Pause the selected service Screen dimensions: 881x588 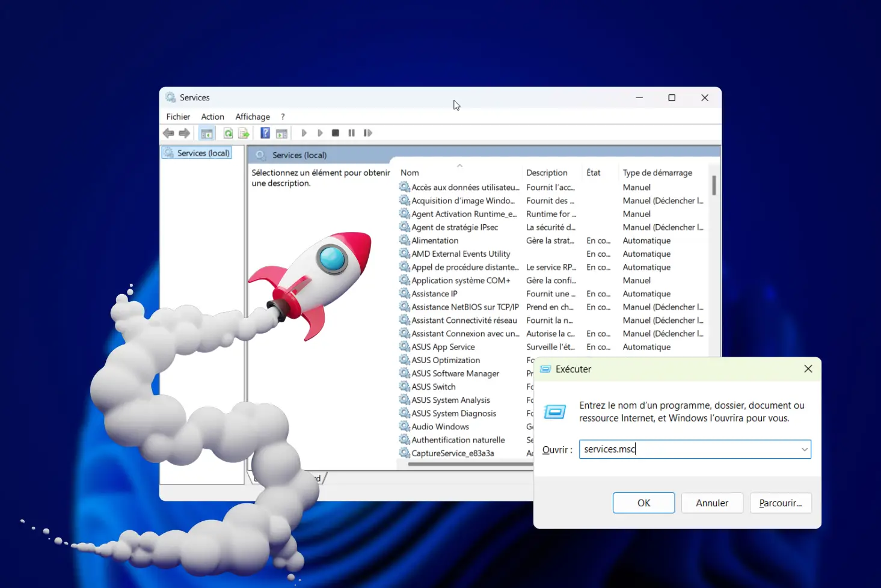pyautogui.click(x=352, y=133)
